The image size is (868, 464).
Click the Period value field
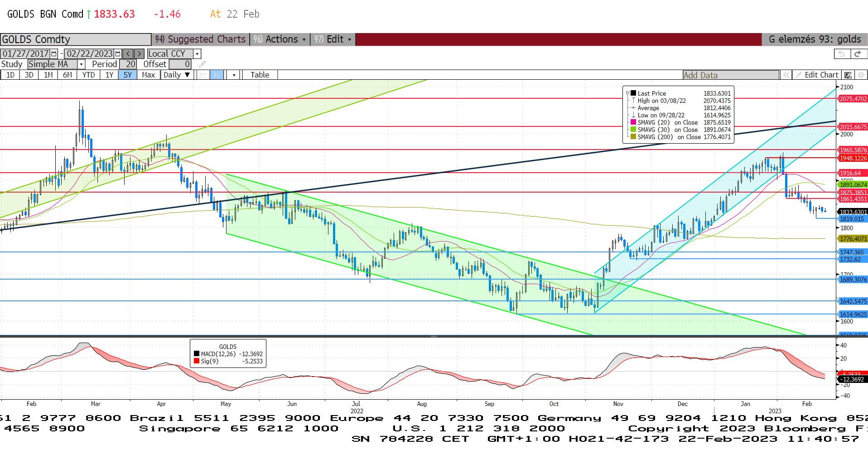click(x=128, y=64)
